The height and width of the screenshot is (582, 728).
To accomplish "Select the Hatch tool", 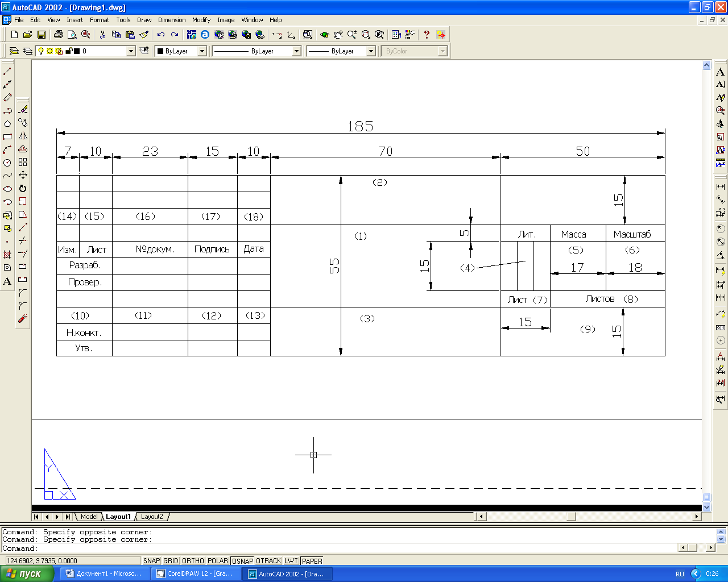I will tap(7, 255).
